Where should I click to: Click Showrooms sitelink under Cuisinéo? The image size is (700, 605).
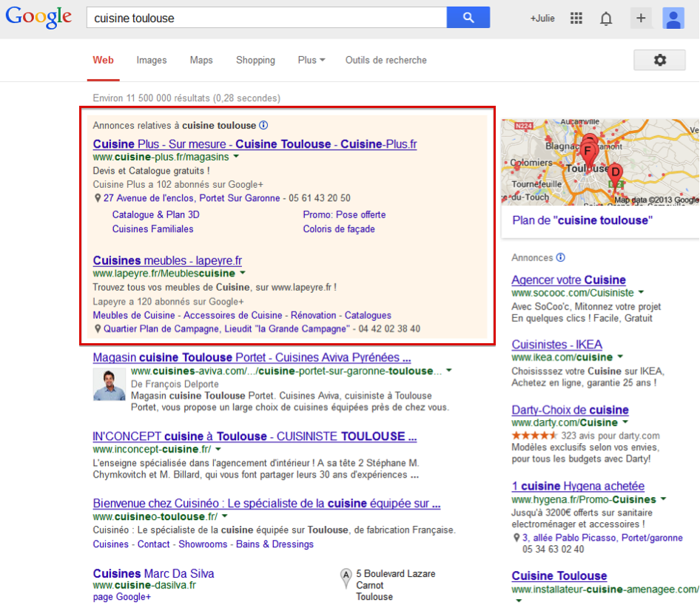(203, 544)
